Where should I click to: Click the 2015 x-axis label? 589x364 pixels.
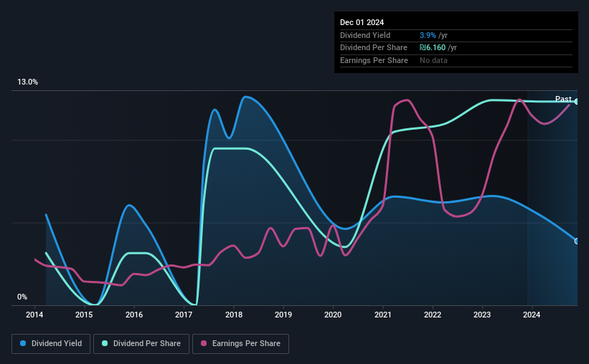point(84,315)
